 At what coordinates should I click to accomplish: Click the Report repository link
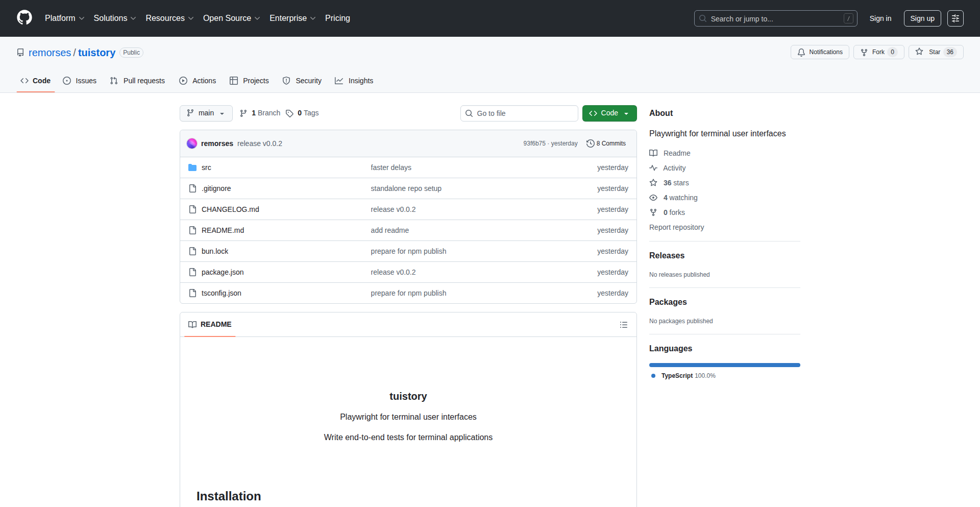click(x=676, y=227)
